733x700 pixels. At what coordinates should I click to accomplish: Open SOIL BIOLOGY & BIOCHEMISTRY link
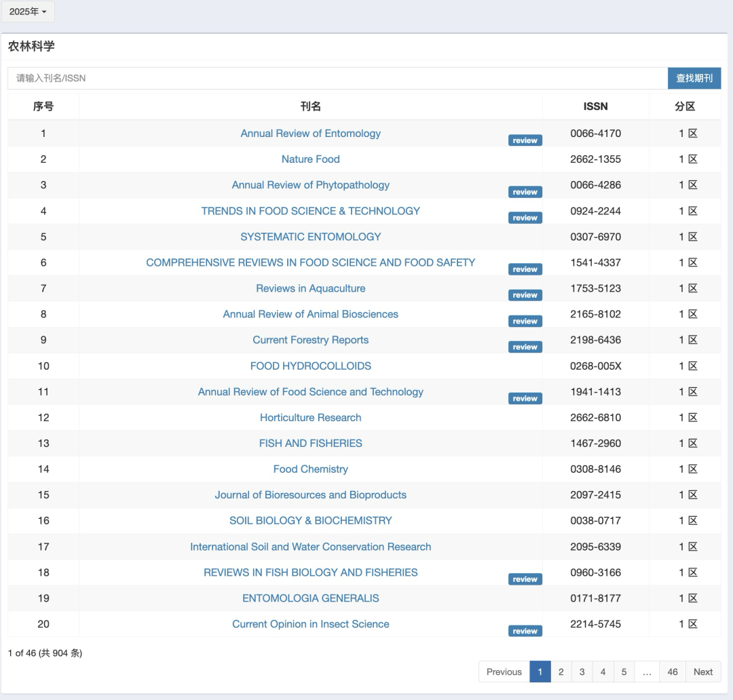coord(310,520)
